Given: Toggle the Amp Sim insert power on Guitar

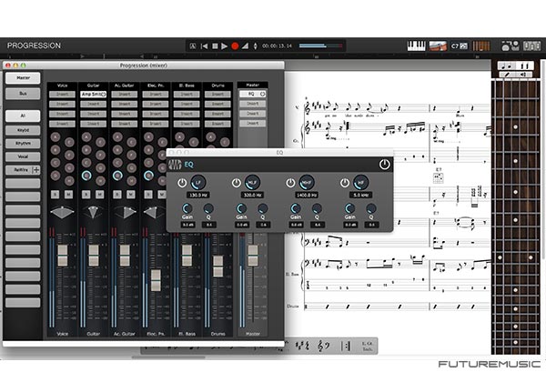Looking at the screenshot, I should click(104, 95).
